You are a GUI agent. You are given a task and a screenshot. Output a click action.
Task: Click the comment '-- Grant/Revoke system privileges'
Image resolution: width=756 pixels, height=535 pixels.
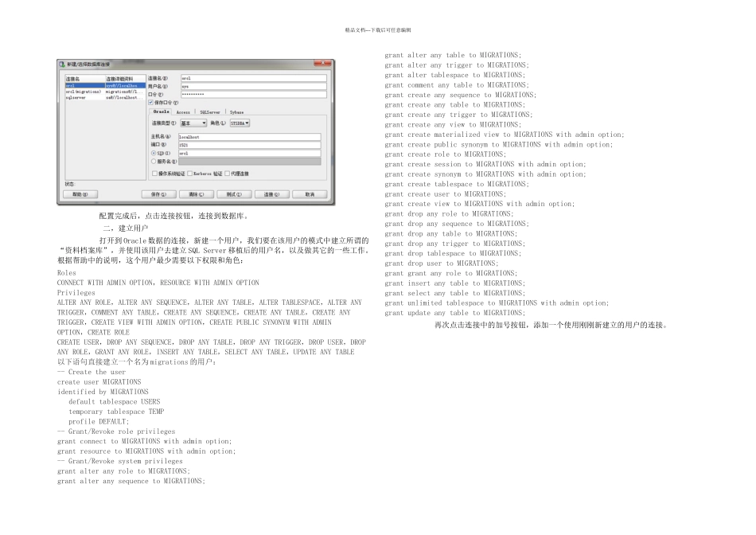(x=119, y=461)
